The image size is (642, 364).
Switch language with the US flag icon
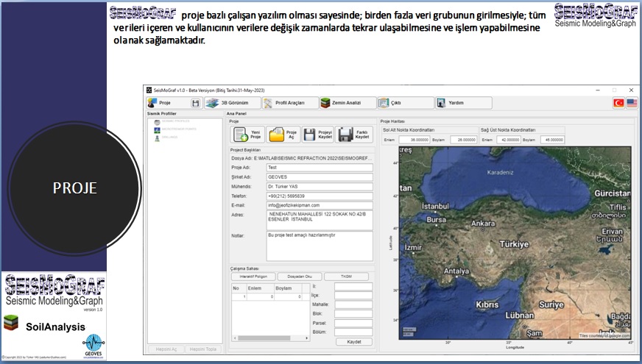[632, 103]
